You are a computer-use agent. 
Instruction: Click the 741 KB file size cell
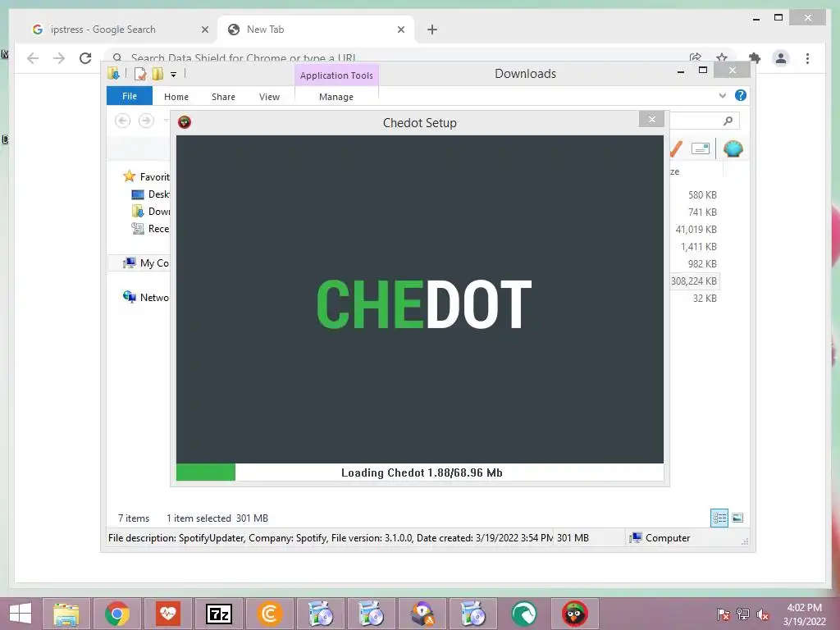tap(702, 212)
